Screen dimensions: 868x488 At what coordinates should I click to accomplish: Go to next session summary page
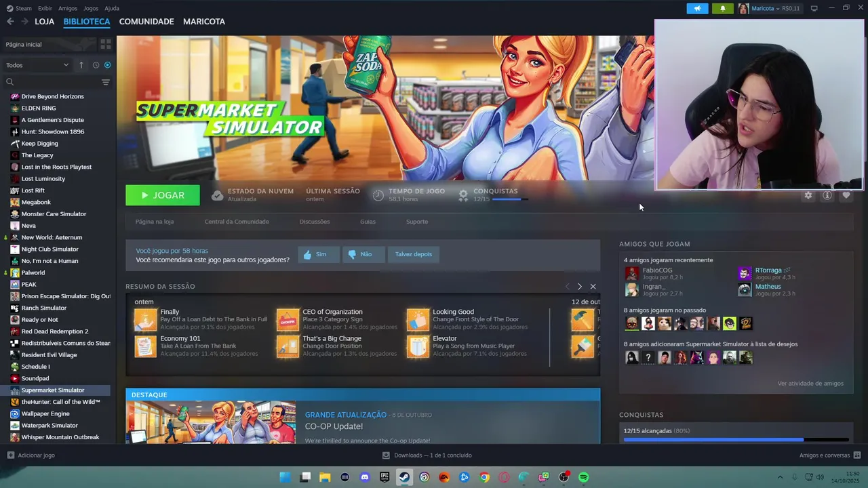(x=579, y=287)
